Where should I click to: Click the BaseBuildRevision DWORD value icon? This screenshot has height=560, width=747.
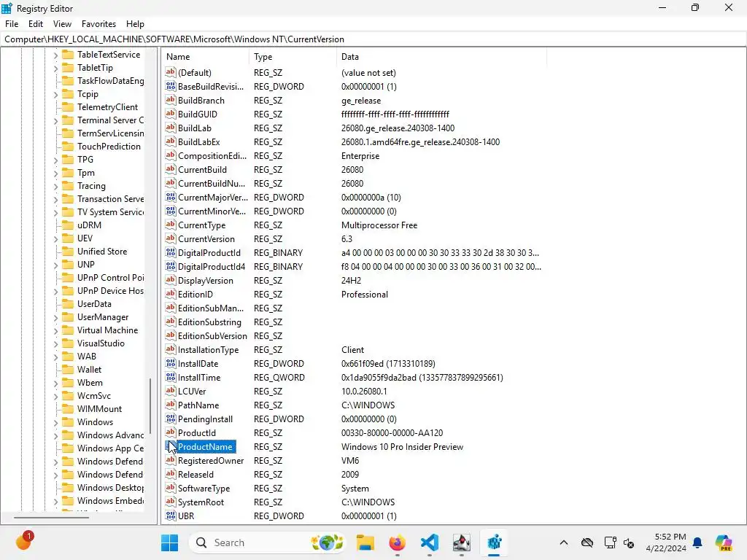(x=171, y=86)
